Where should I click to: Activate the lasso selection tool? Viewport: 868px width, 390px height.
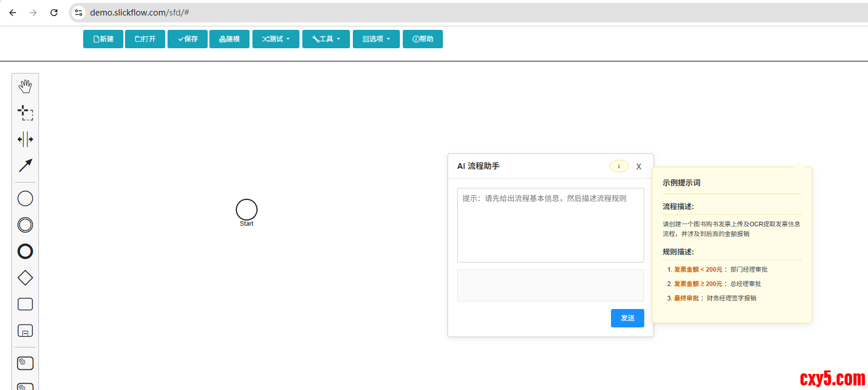tap(25, 113)
